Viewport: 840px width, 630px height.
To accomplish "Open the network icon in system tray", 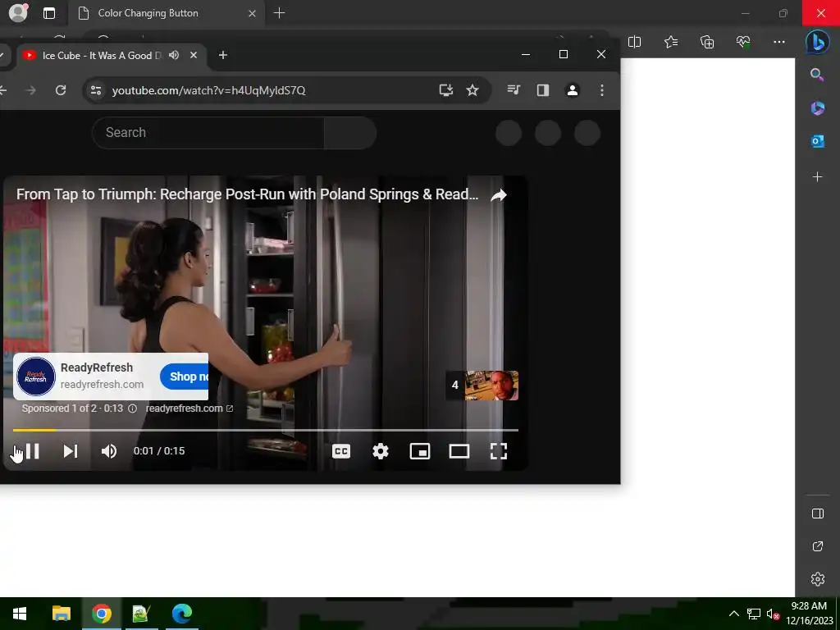I will click(754, 614).
